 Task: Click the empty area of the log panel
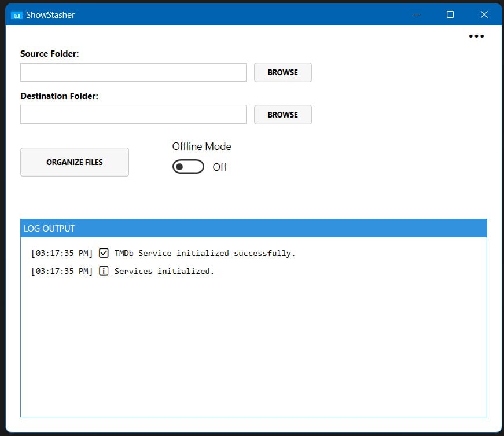[253, 347]
